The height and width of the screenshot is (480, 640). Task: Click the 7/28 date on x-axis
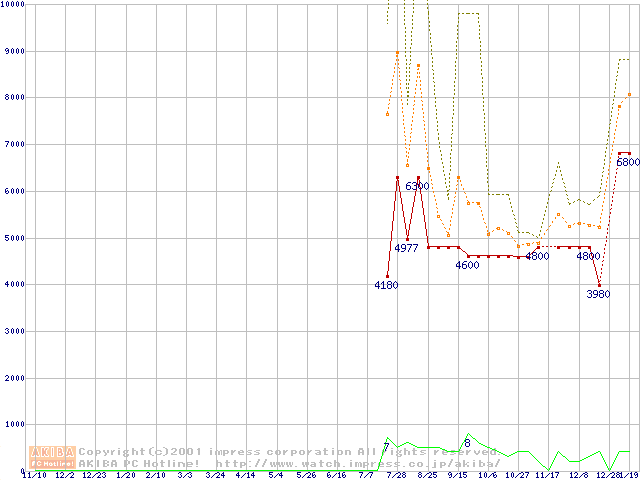(396, 475)
